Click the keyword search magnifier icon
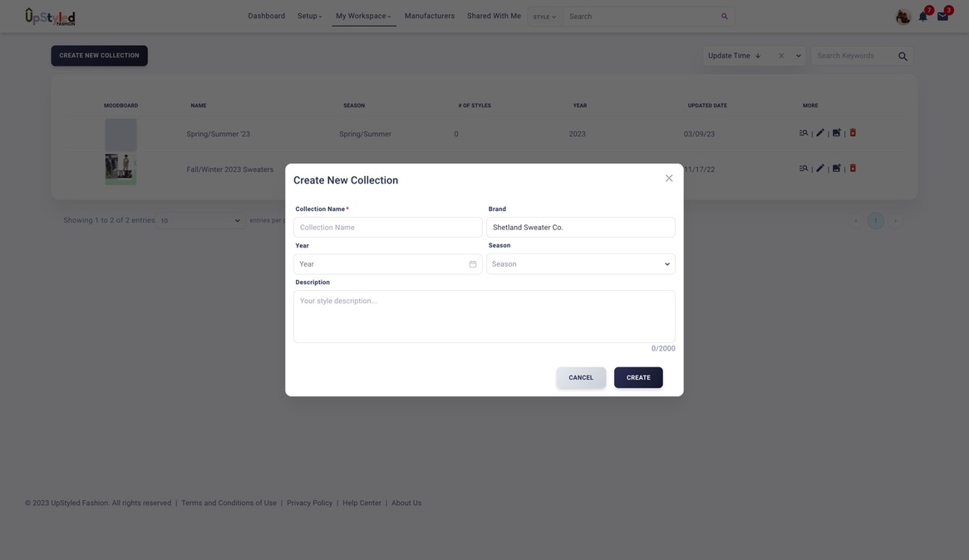 coord(903,56)
